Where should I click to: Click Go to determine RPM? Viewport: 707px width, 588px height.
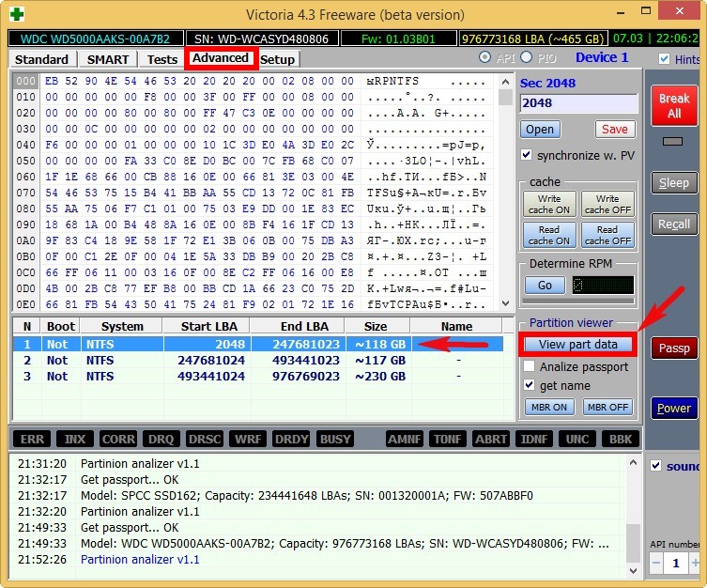545,285
